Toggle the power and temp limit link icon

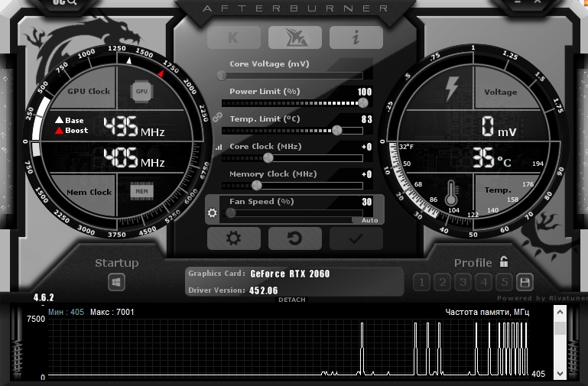coord(217,117)
